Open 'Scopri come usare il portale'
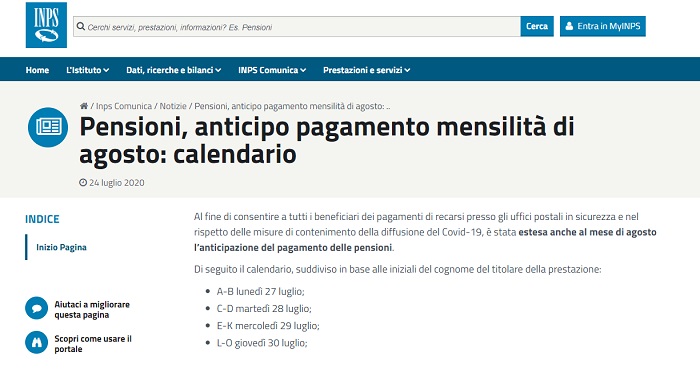The image size is (700, 370). pyautogui.click(x=93, y=344)
